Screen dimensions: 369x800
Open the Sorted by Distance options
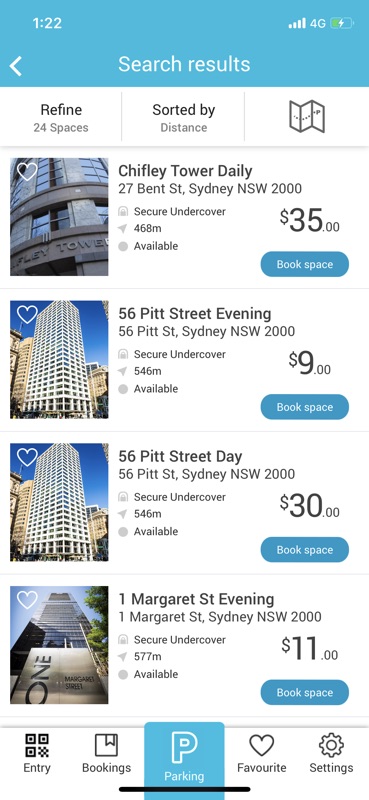[183, 117]
